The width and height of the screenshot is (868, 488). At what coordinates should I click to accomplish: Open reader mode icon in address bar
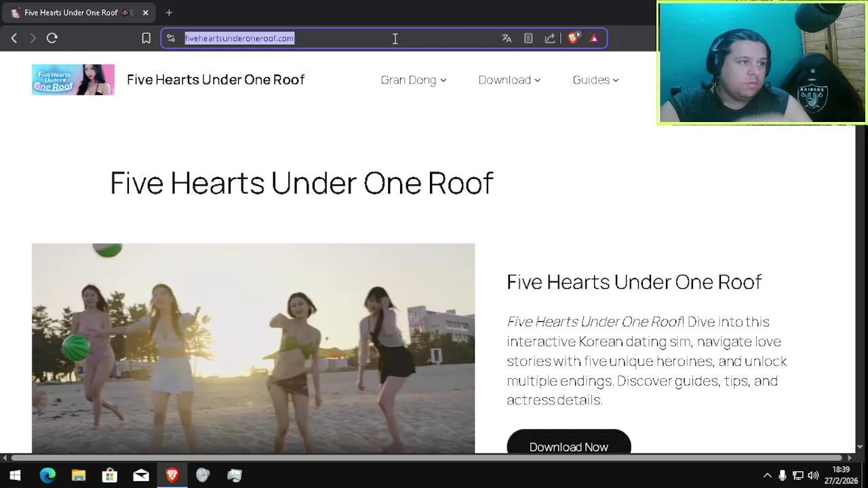coord(528,39)
